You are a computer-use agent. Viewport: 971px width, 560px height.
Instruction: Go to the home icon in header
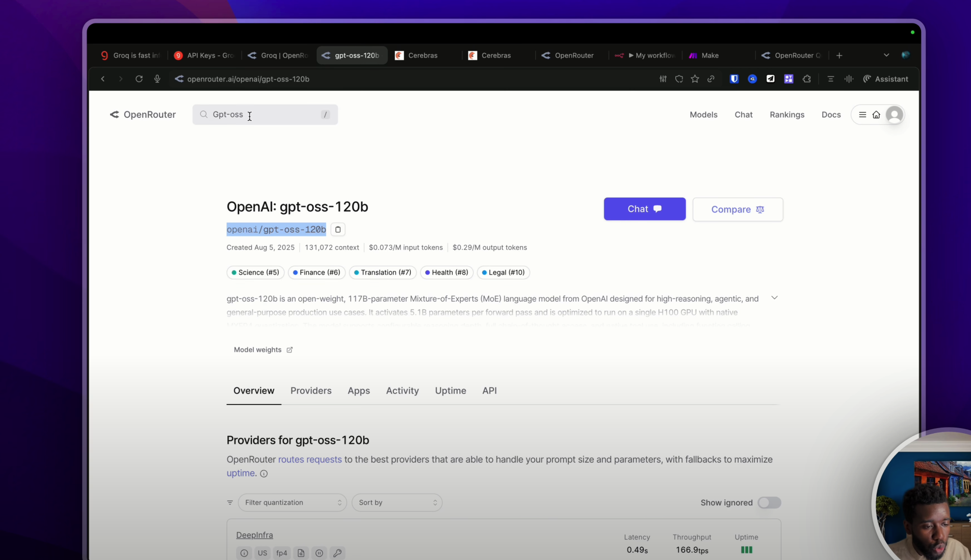pyautogui.click(x=876, y=115)
